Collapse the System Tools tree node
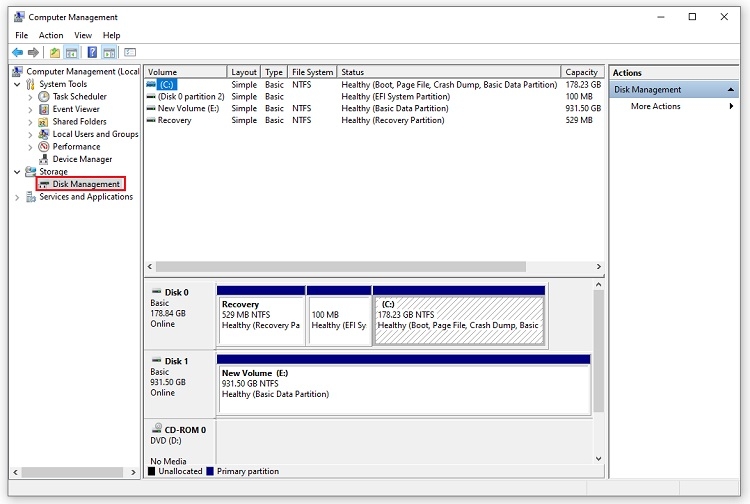Screen dimensions: 750x504 [17, 85]
